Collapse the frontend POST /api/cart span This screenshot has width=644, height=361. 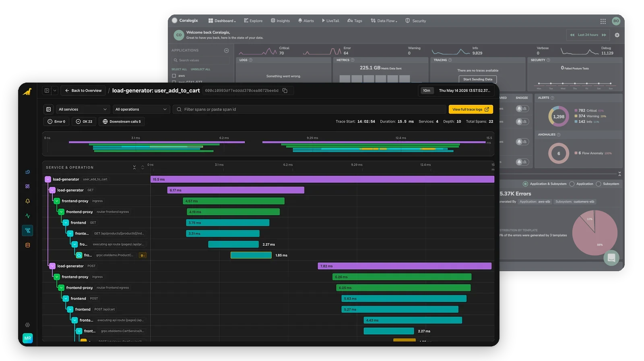point(70,309)
